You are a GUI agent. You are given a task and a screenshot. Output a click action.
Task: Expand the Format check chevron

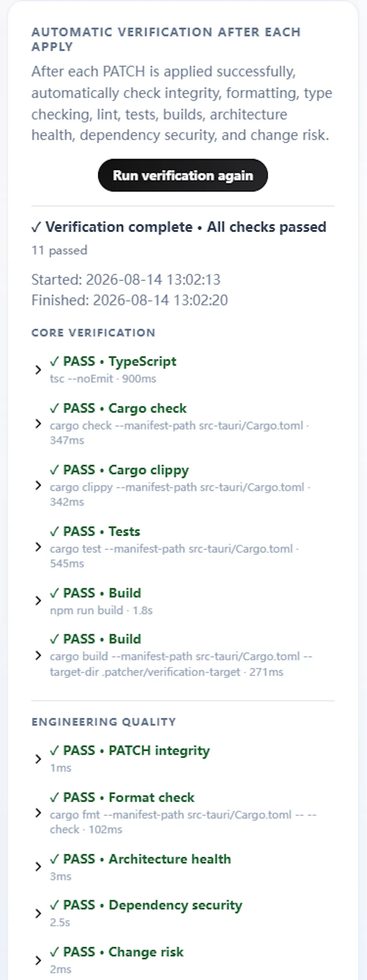pyautogui.click(x=39, y=813)
